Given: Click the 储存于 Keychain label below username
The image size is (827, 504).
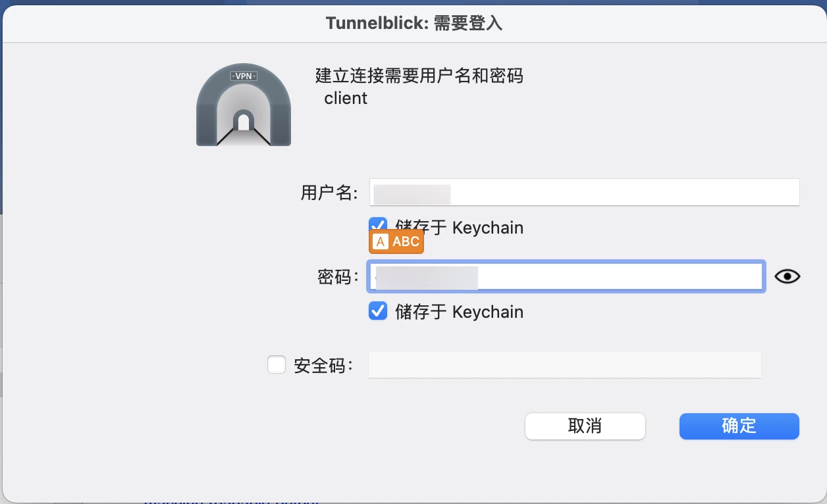Looking at the screenshot, I should click(459, 228).
